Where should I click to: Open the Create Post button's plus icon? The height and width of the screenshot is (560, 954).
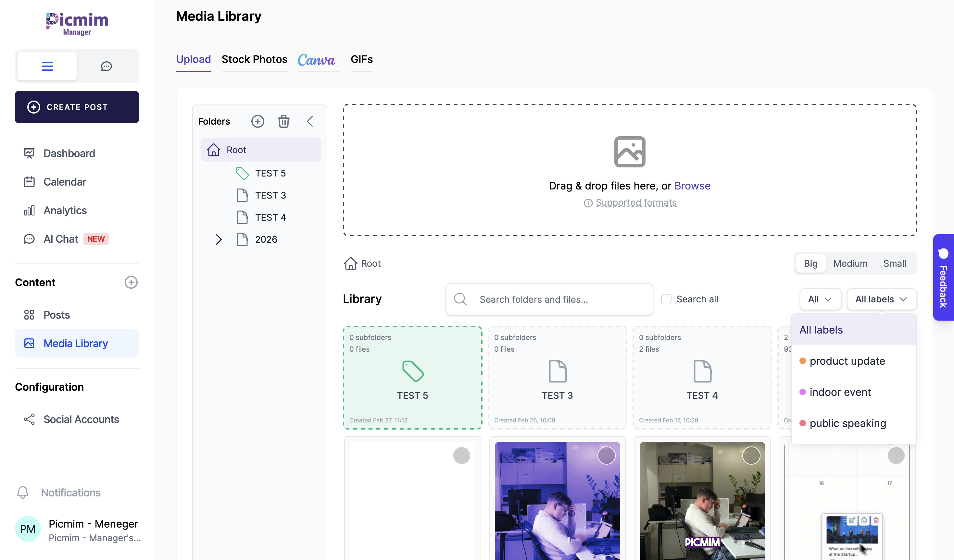[x=34, y=107]
